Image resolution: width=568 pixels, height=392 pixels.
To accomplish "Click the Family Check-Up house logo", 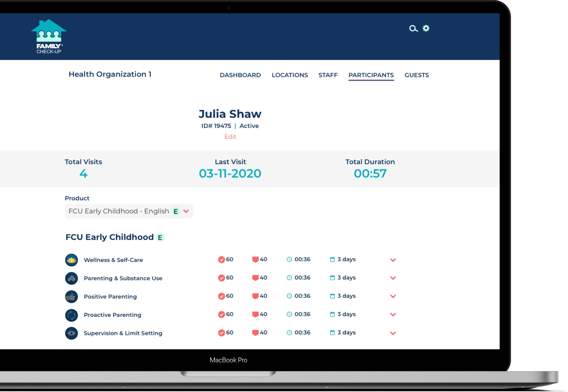I will [49, 36].
